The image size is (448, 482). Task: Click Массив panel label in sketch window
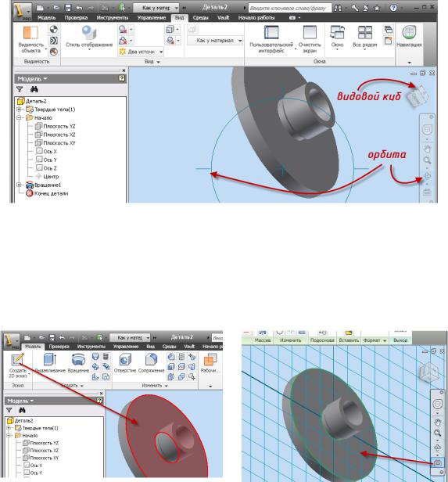263,340
